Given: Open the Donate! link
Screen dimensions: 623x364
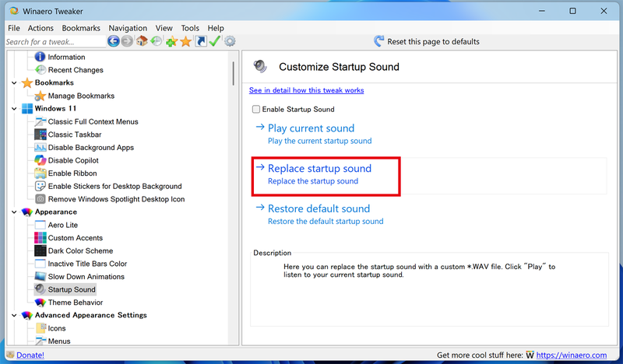Looking at the screenshot, I should 30,355.
